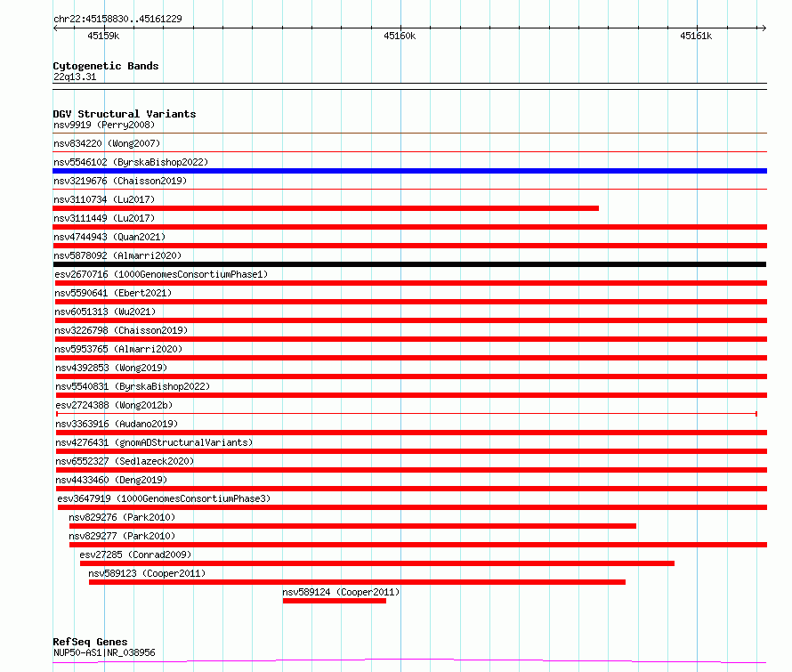Select nsv3363916 (Audano2019) label
This screenshot has height=672, width=792.
coord(117,424)
